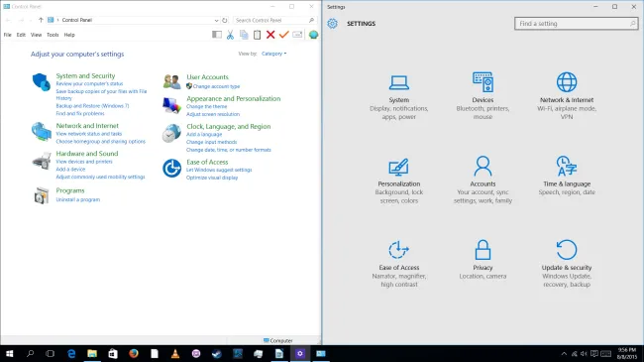
Task: Click Programs icon in Control Panel
Action: pos(41,195)
